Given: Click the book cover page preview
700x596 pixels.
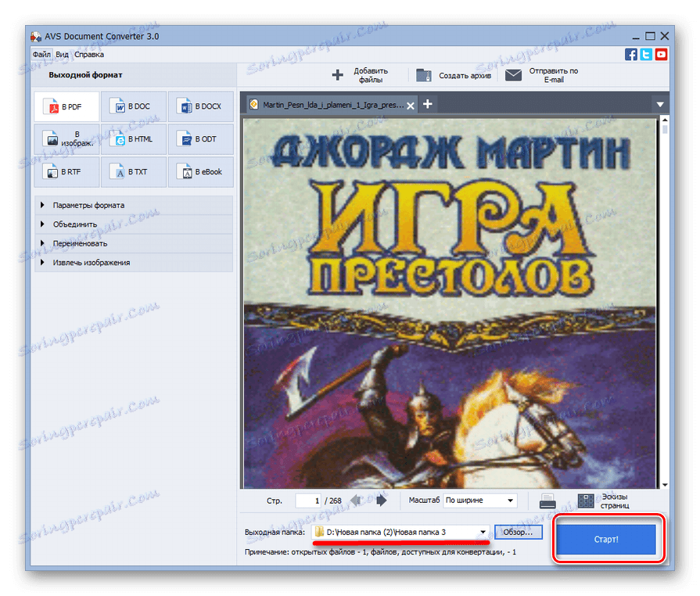Looking at the screenshot, I should click(450, 303).
